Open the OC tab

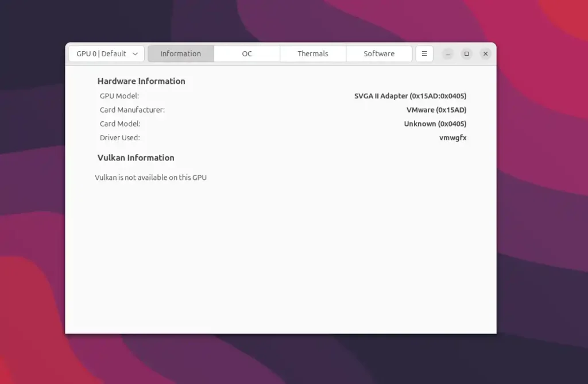[247, 53]
